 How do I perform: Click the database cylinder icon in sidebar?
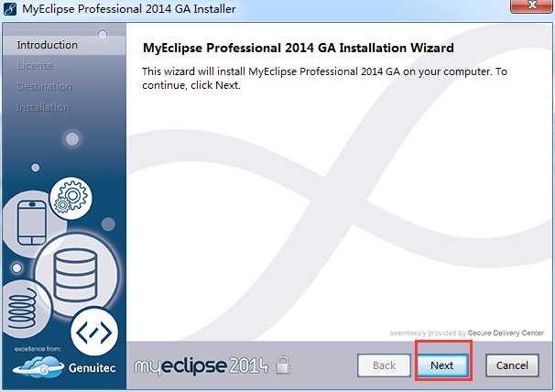75,275
